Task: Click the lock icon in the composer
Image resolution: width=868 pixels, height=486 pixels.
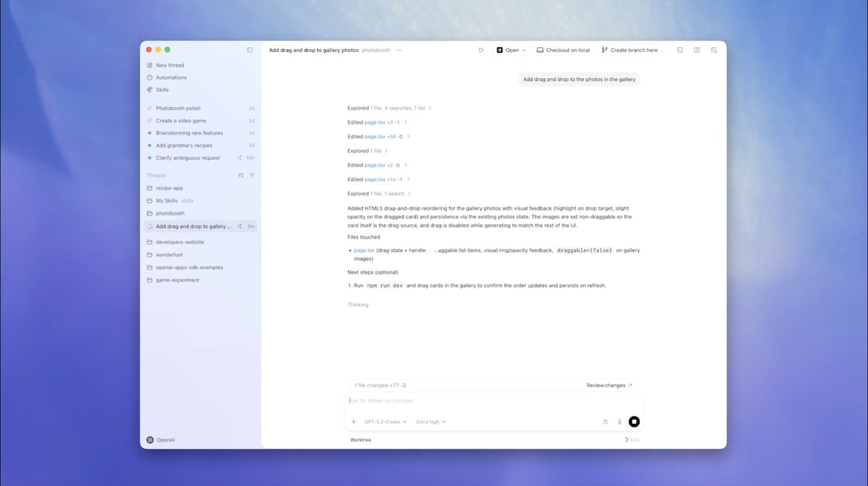Action: pos(605,422)
